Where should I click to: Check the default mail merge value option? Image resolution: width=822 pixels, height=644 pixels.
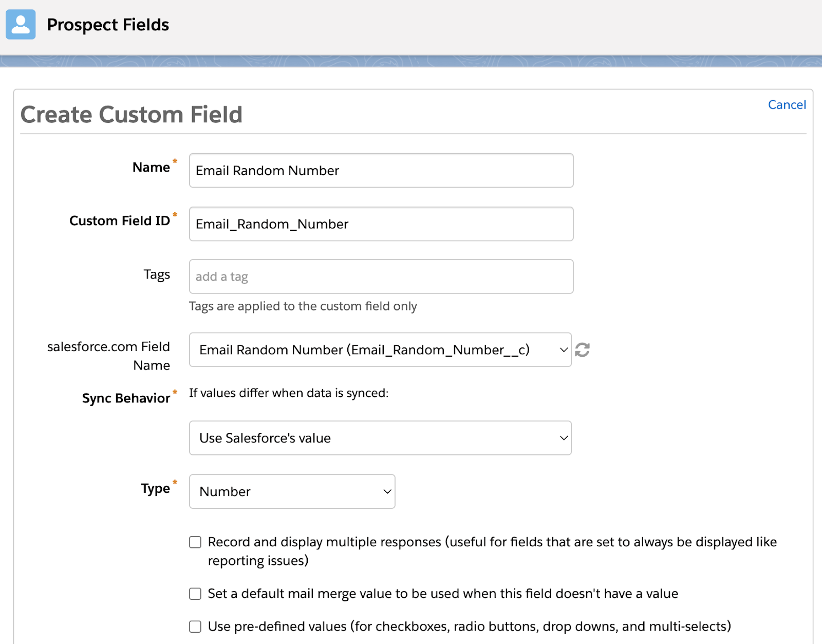click(x=195, y=594)
